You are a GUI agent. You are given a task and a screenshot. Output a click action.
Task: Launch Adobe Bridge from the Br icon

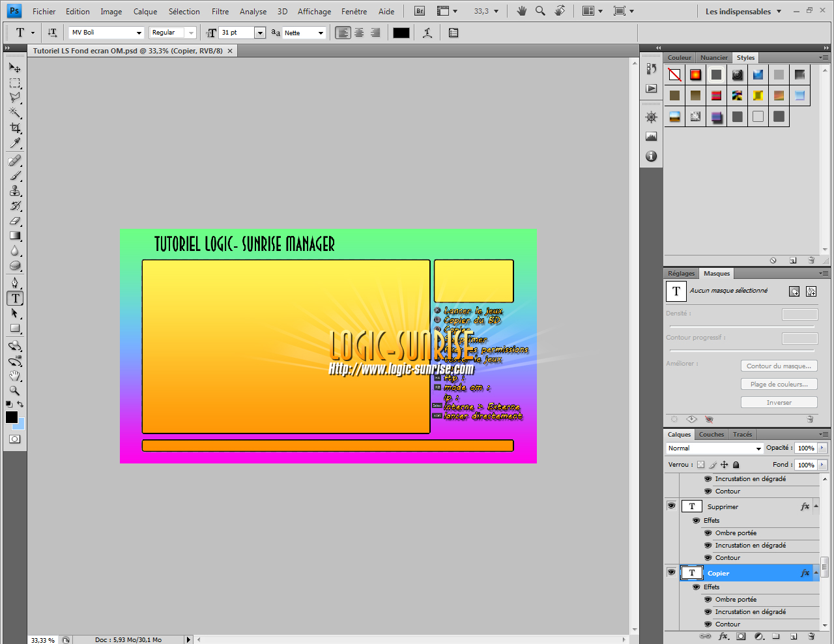(420, 11)
